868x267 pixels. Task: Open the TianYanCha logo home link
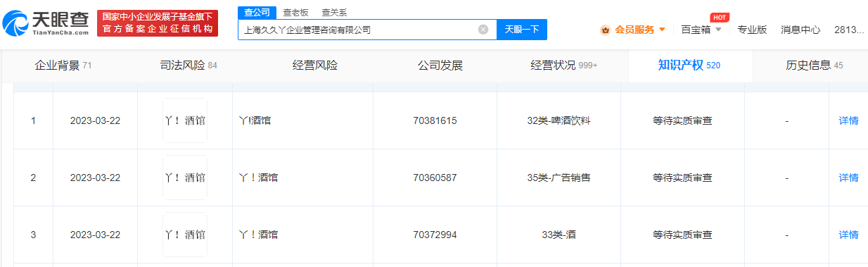[45, 24]
